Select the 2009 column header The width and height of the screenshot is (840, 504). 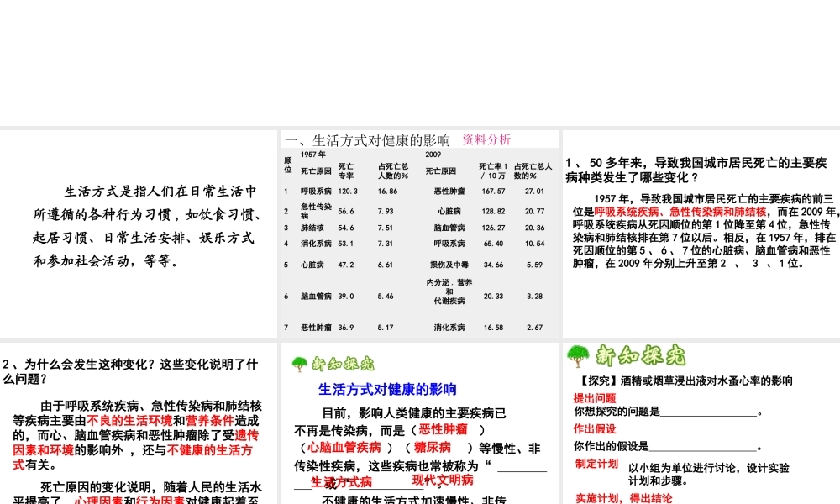tap(433, 155)
